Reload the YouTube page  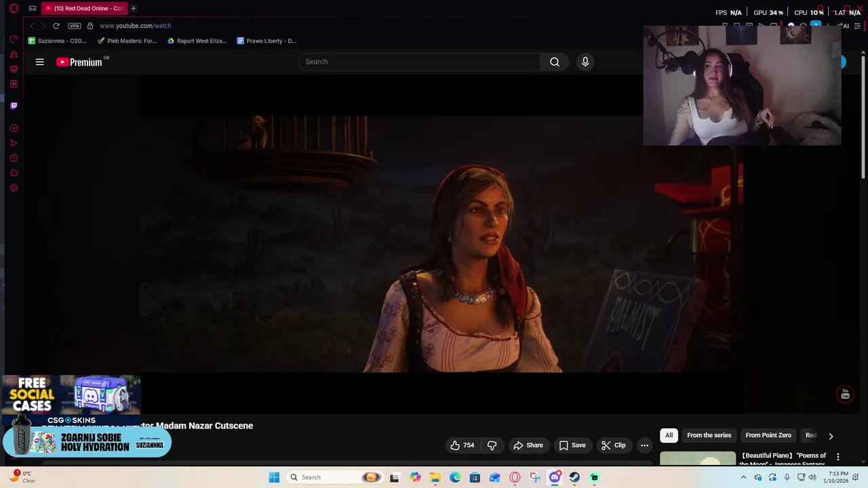click(x=56, y=26)
